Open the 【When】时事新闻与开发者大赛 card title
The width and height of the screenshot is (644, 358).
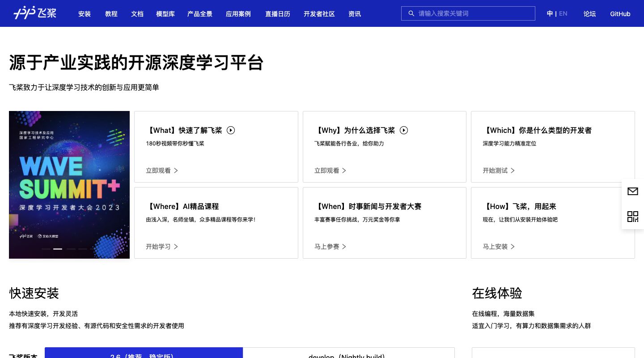(368, 206)
